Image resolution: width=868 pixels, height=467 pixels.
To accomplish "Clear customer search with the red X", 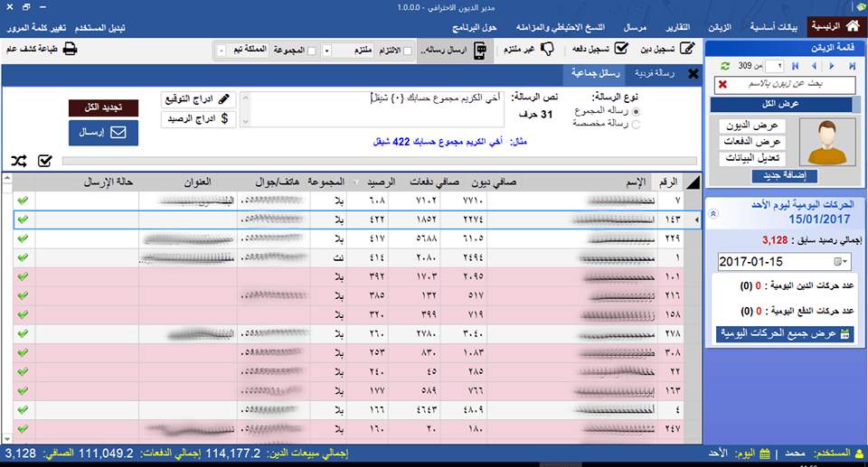I will (722, 85).
